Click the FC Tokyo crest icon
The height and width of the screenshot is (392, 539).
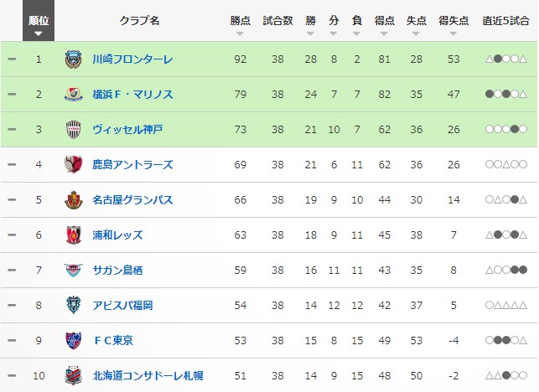click(x=74, y=341)
